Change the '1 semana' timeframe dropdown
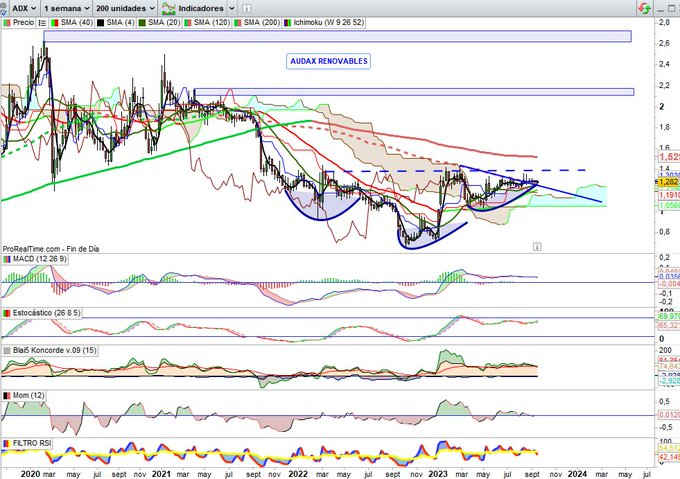Viewport: 680px width, 479px height. [x=67, y=8]
